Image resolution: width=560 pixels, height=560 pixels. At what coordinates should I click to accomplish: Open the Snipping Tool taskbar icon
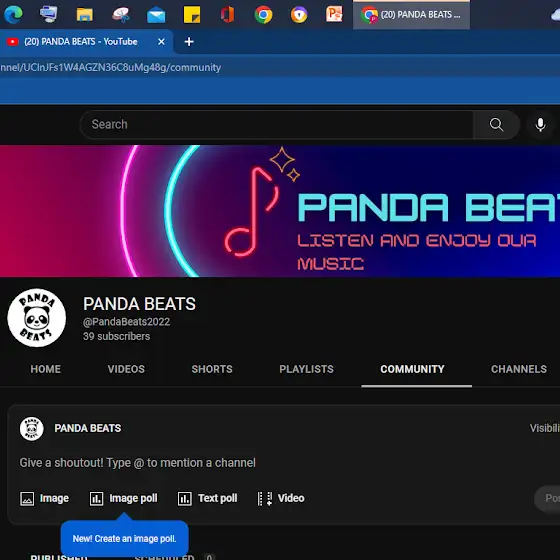click(121, 15)
